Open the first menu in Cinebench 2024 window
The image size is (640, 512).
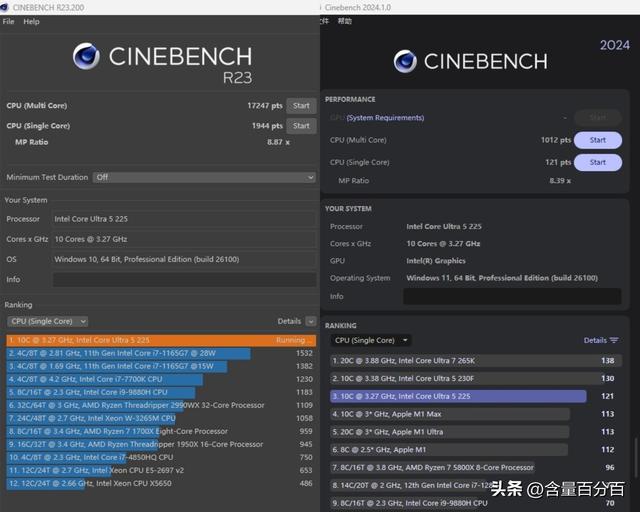(x=324, y=21)
